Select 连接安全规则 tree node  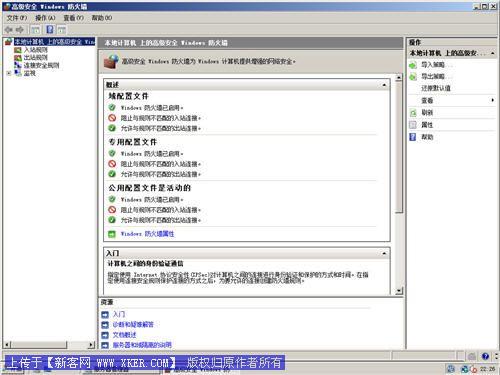pos(41,65)
